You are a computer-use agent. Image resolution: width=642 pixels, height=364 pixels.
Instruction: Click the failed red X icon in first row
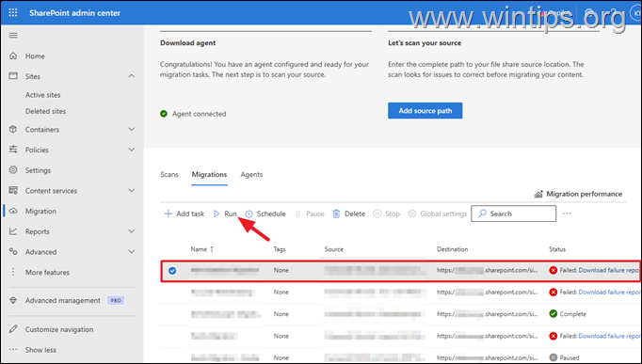[x=554, y=270]
